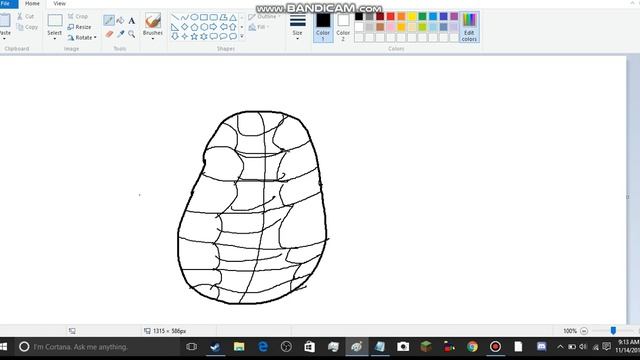Show hidden system tray icons

[560, 347]
